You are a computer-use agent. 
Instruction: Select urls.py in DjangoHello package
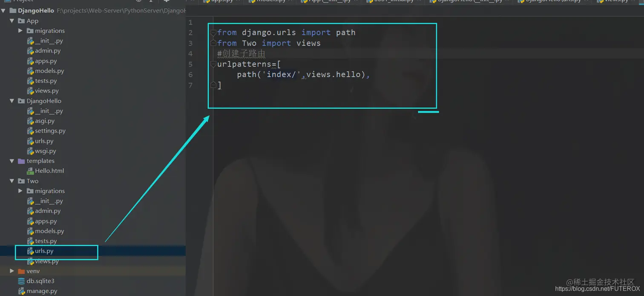point(44,141)
